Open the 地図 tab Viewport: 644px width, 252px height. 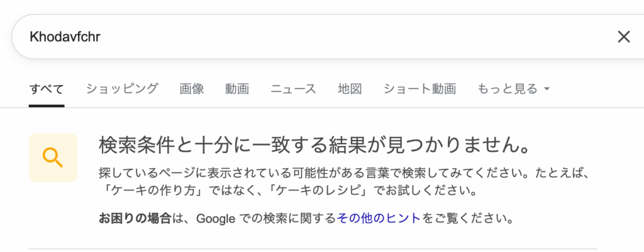pyautogui.click(x=350, y=89)
